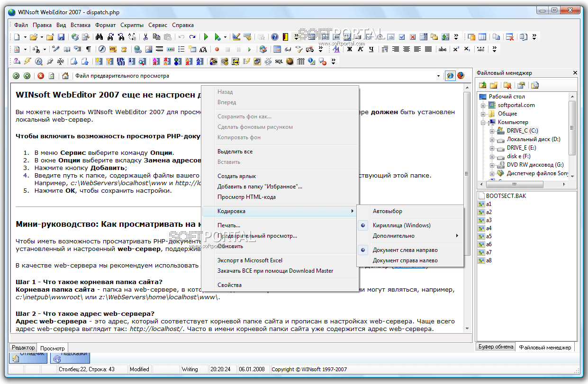
Task: Click Печать... in context menu
Action: (229, 225)
